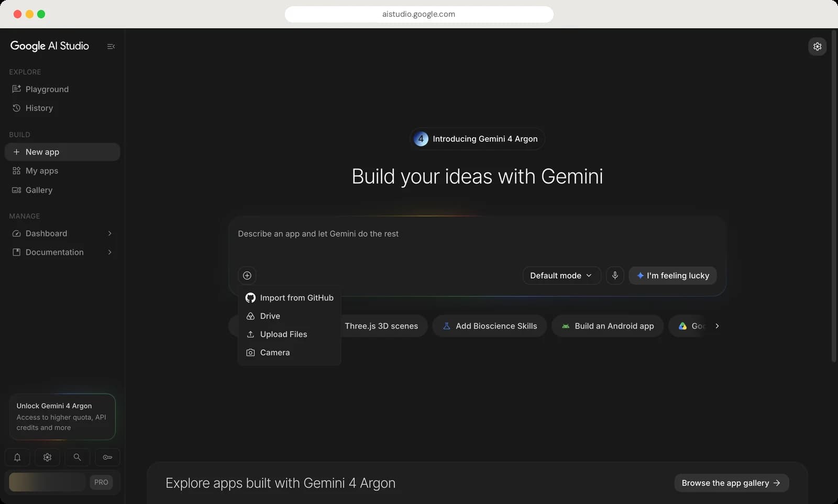Image resolution: width=838 pixels, height=504 pixels.
Task: Select Drive from the attachment menu
Action: pos(289,316)
